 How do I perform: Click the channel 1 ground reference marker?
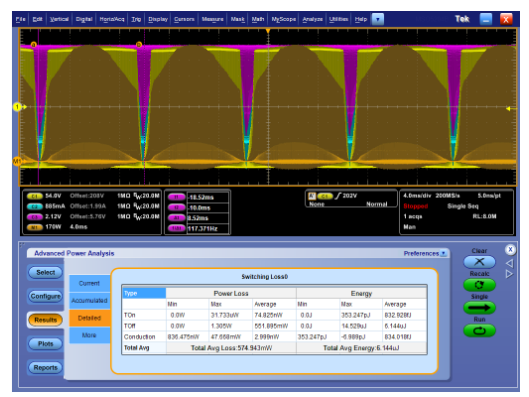[18, 107]
